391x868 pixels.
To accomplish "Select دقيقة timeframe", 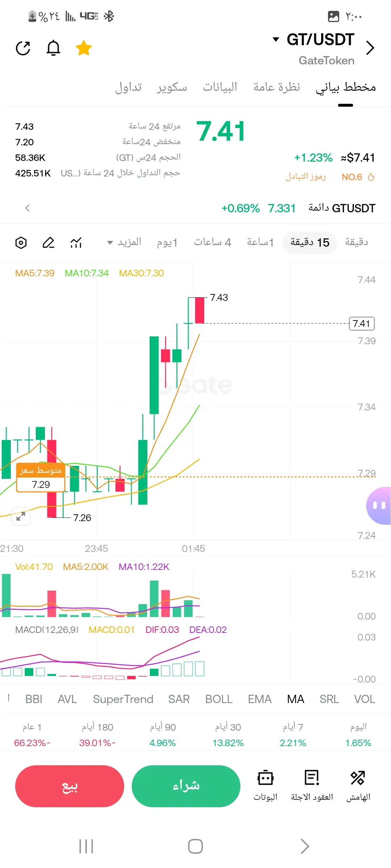I will (x=357, y=242).
